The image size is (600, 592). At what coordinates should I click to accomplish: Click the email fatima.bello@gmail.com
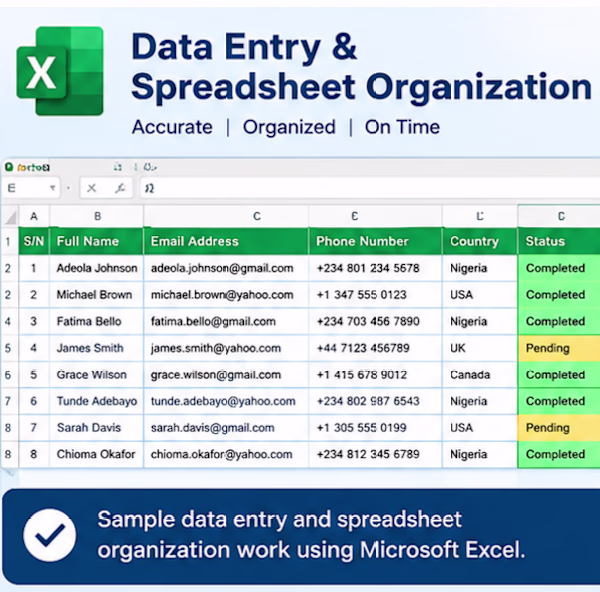pos(213,321)
